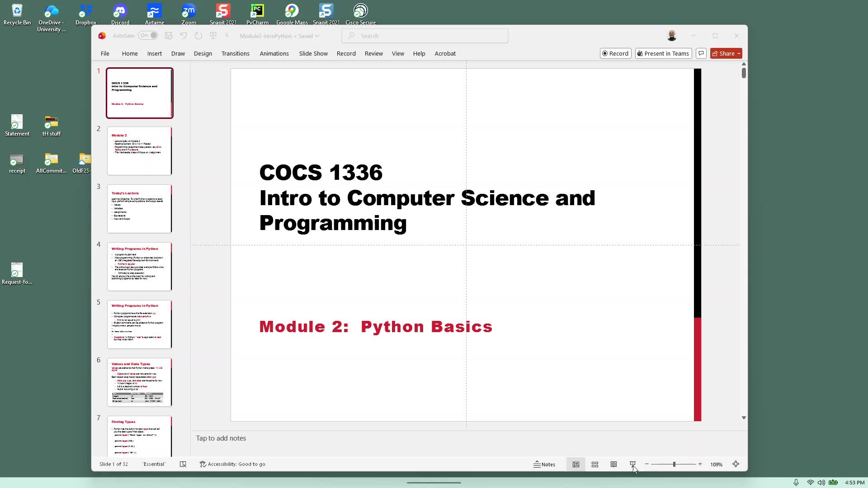Viewport: 868px width, 488px height.
Task: Open the Transitions ribbon tab
Action: click(x=235, y=53)
